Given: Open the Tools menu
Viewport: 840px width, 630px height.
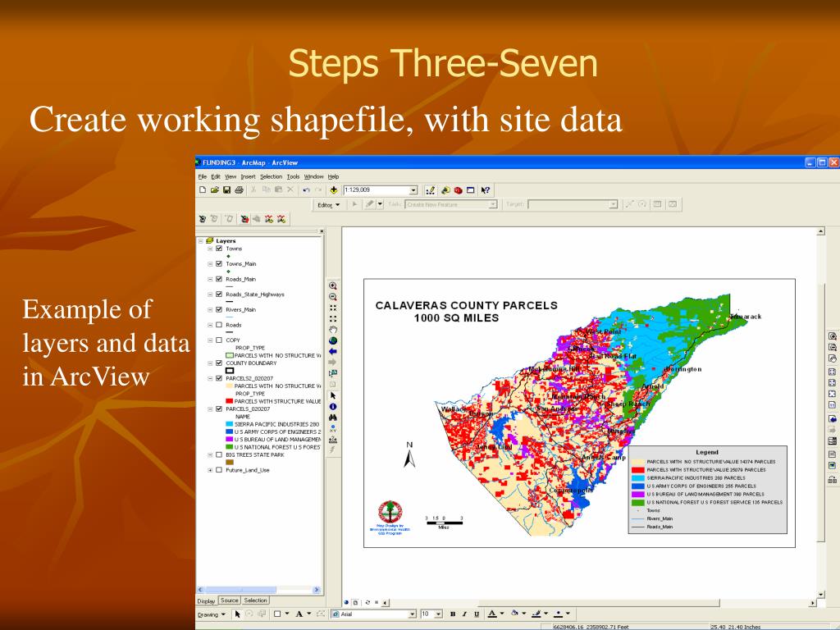Looking at the screenshot, I should [293, 177].
